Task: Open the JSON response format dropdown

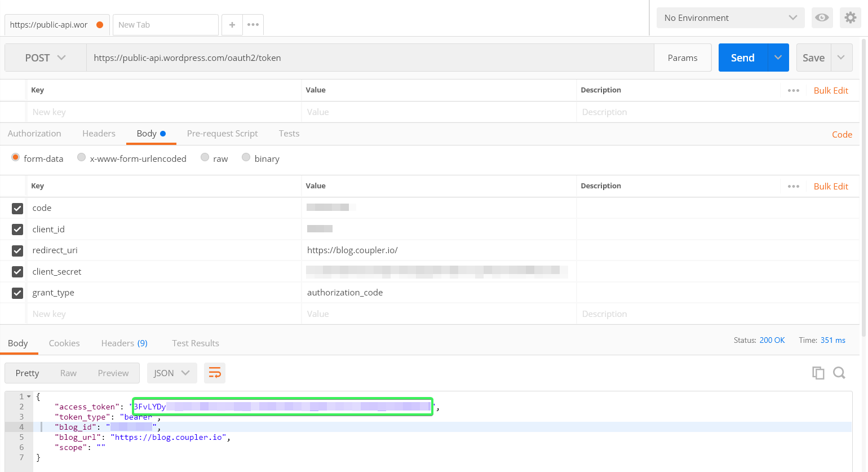Action: coord(172,373)
